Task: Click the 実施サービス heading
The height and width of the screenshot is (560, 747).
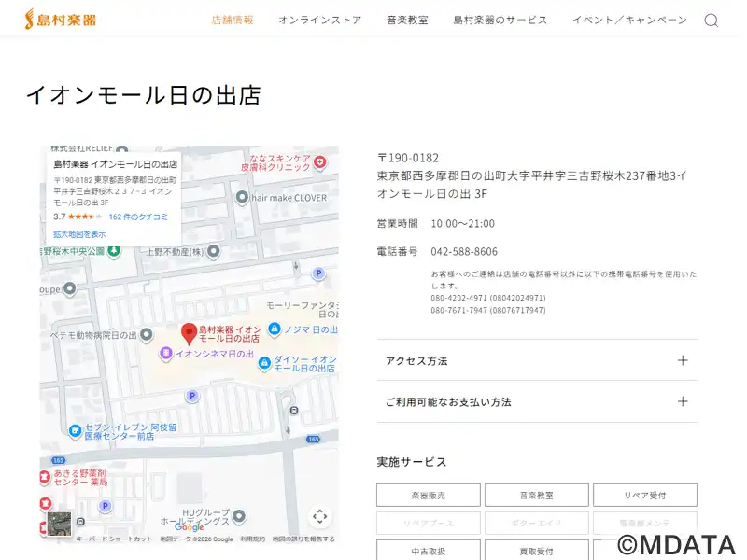Action: [x=412, y=462]
